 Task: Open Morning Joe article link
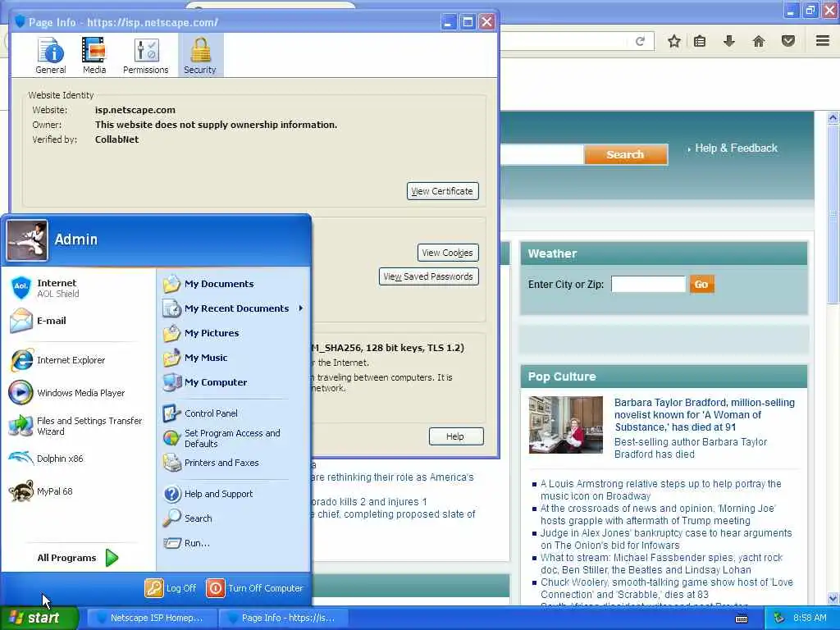tap(658, 514)
